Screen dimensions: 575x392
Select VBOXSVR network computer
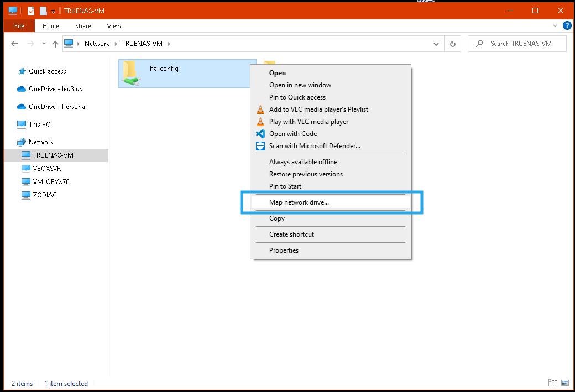(x=41, y=168)
